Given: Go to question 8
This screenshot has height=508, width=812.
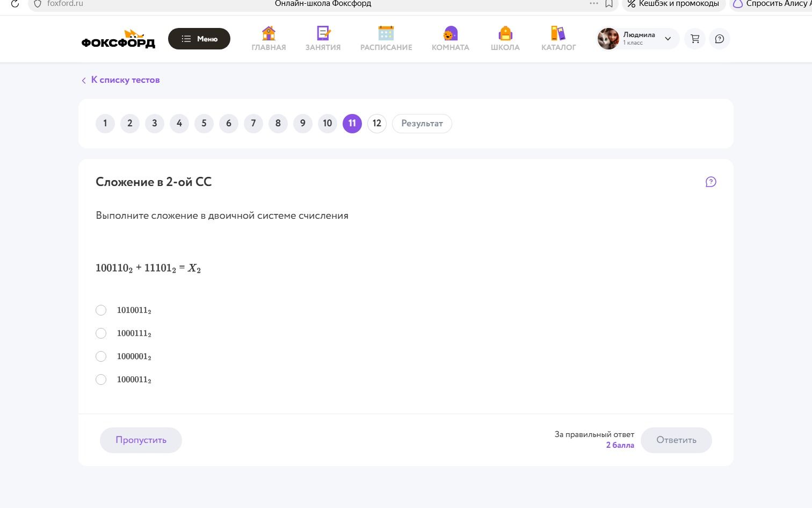Looking at the screenshot, I should 278,123.
